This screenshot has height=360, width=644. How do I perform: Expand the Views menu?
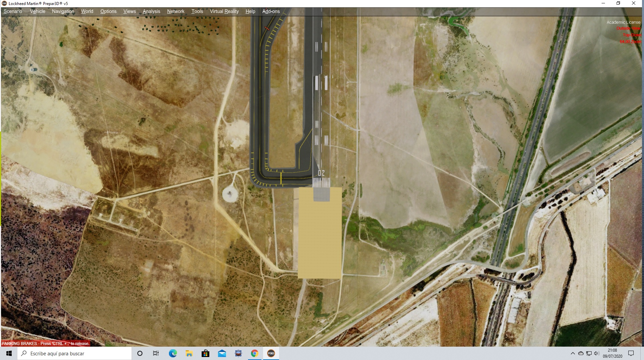click(130, 11)
